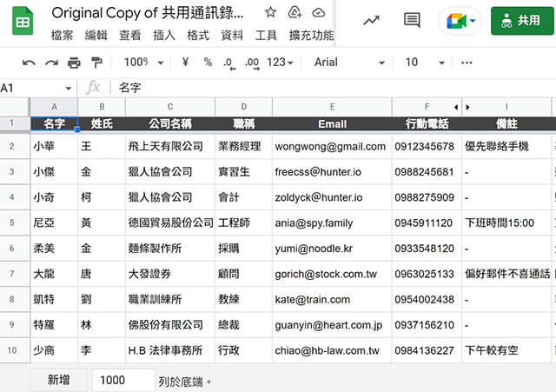Format as currency yen
This screenshot has height=392, width=556.
click(185, 63)
